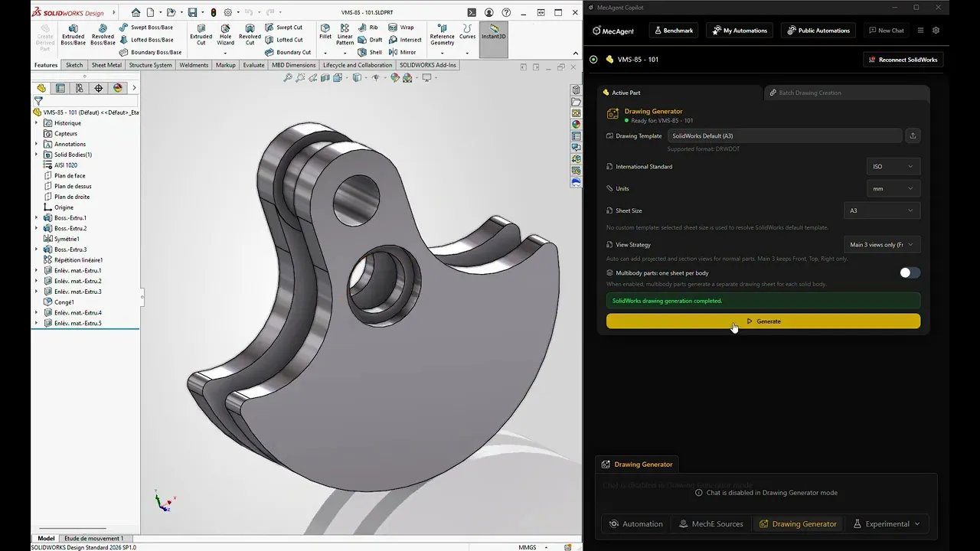980x551 pixels.
Task: Choose the Lofted Boss/Base tool
Action: click(x=145, y=40)
